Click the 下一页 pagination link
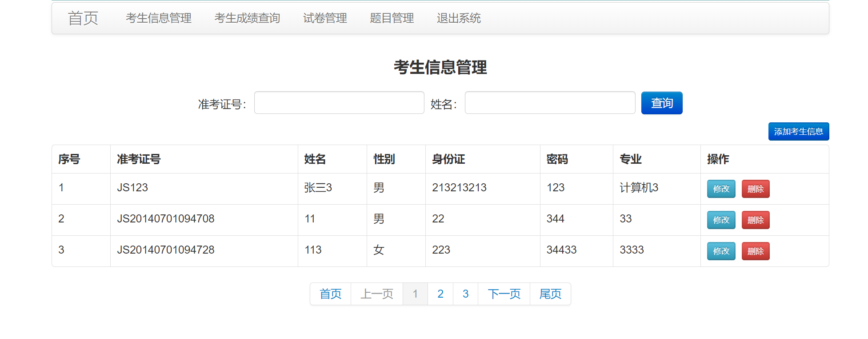868x339 pixels. 504,294
